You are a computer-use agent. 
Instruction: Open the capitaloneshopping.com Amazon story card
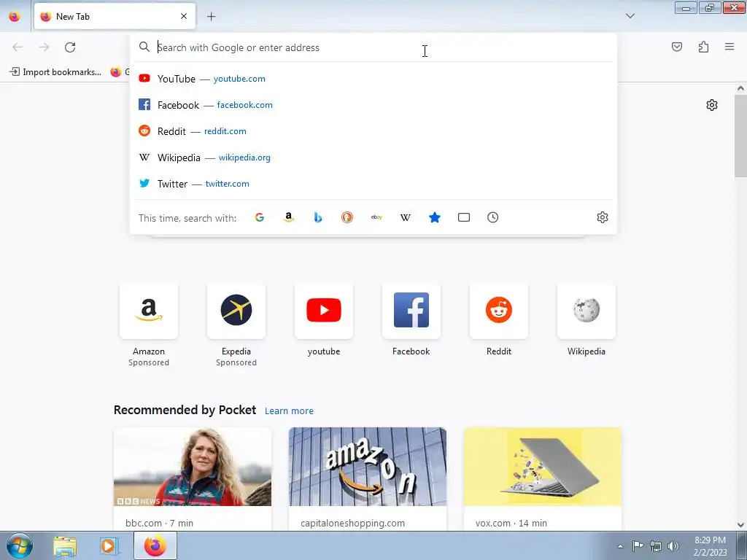(x=368, y=479)
